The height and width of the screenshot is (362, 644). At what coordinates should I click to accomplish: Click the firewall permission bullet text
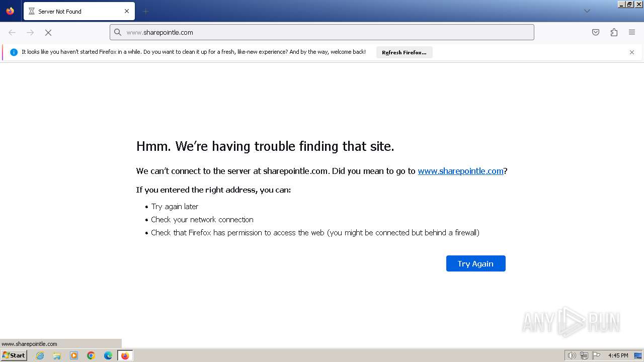click(315, 233)
